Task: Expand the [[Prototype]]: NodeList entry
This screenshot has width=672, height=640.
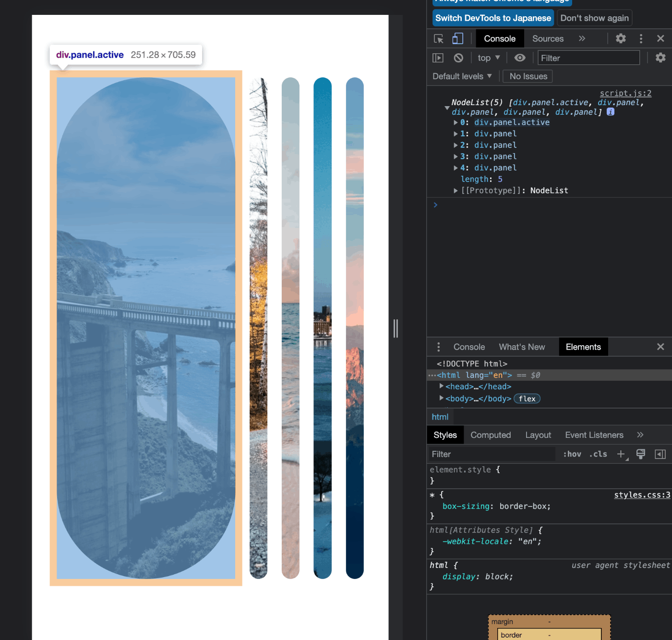Action: point(456,191)
